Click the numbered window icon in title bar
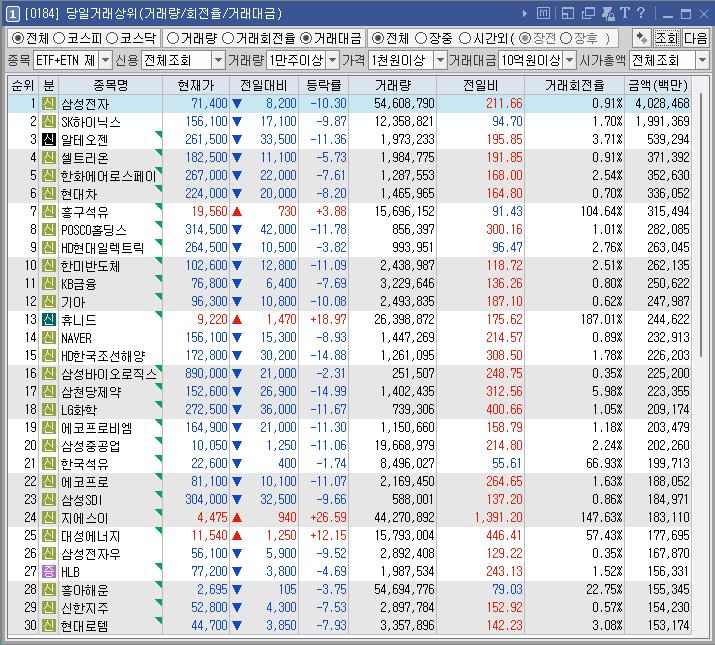The width and height of the screenshot is (715, 645). [x=12, y=14]
